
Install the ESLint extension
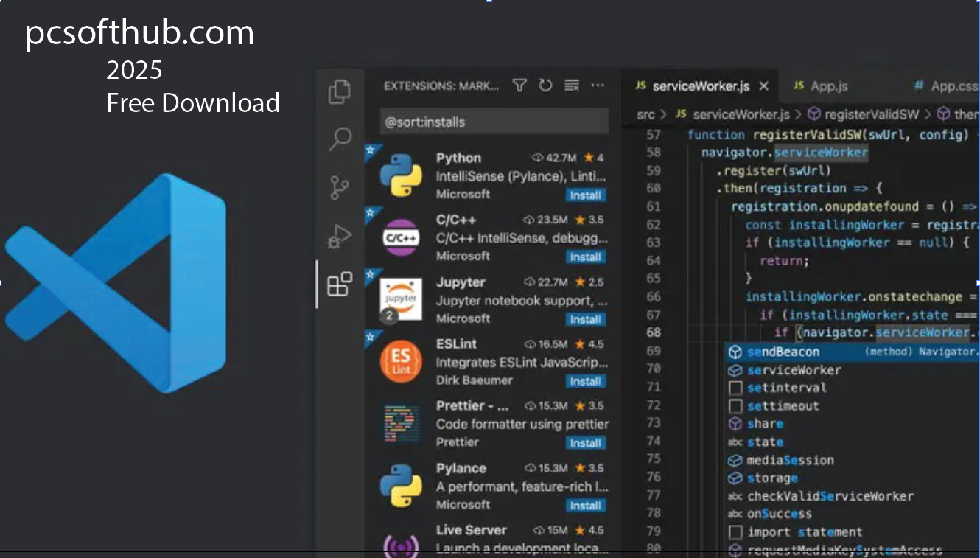tap(586, 382)
